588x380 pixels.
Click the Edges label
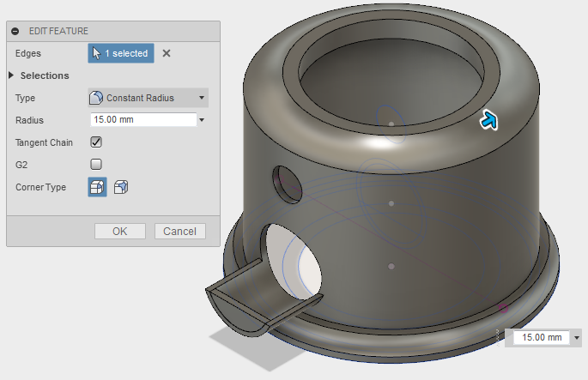(28, 53)
